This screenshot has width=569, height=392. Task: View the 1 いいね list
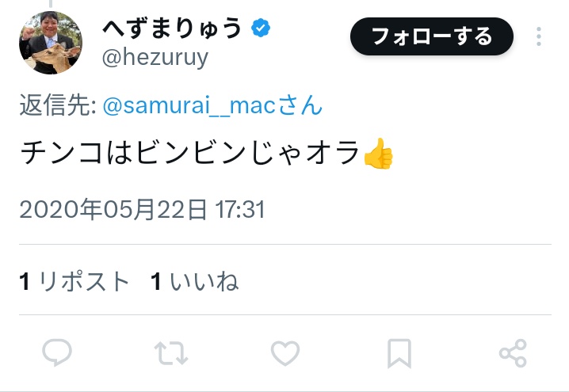[195, 281]
